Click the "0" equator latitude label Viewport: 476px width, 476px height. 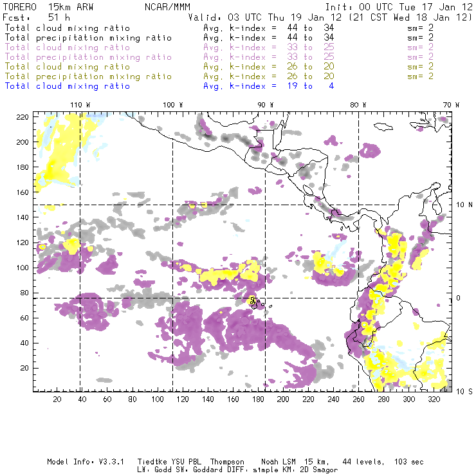pyautogui.click(x=459, y=298)
